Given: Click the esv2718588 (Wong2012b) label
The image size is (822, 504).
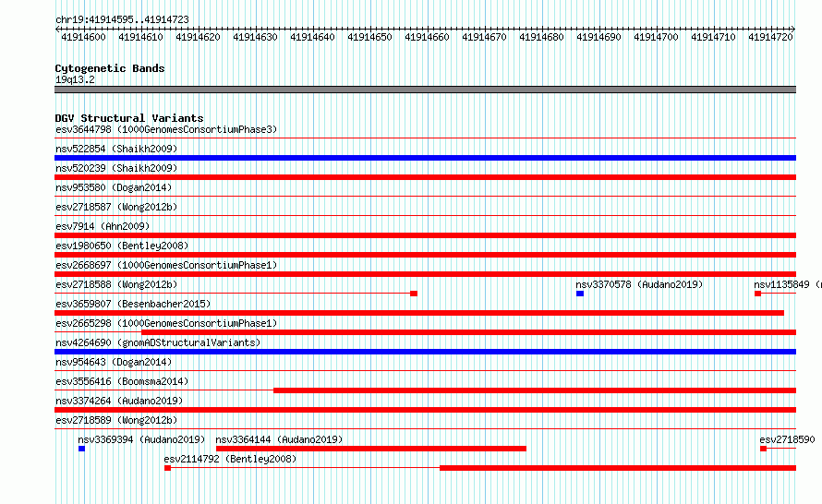Looking at the screenshot, I should 116,284.
